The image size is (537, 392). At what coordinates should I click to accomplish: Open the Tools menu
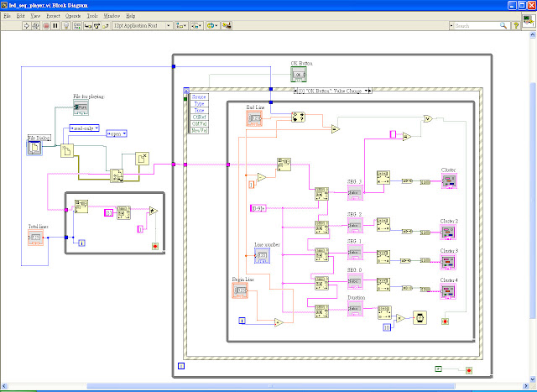click(92, 16)
